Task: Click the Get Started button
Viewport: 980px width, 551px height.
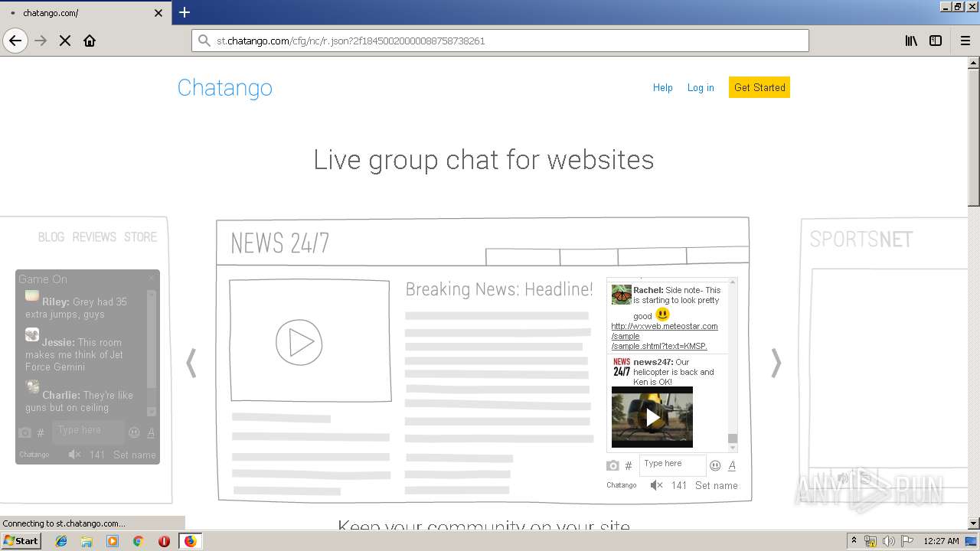Action: (759, 87)
